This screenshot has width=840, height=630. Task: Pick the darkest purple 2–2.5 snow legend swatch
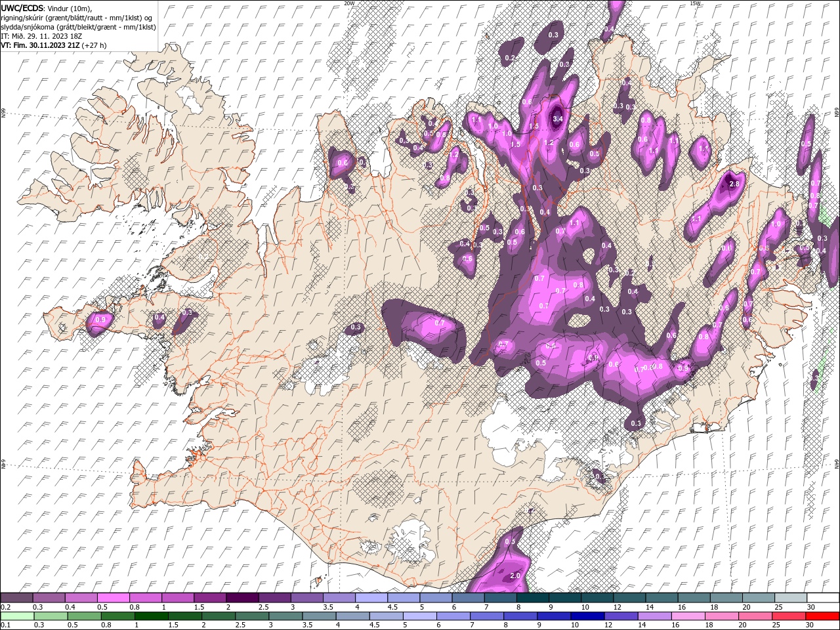(x=242, y=598)
